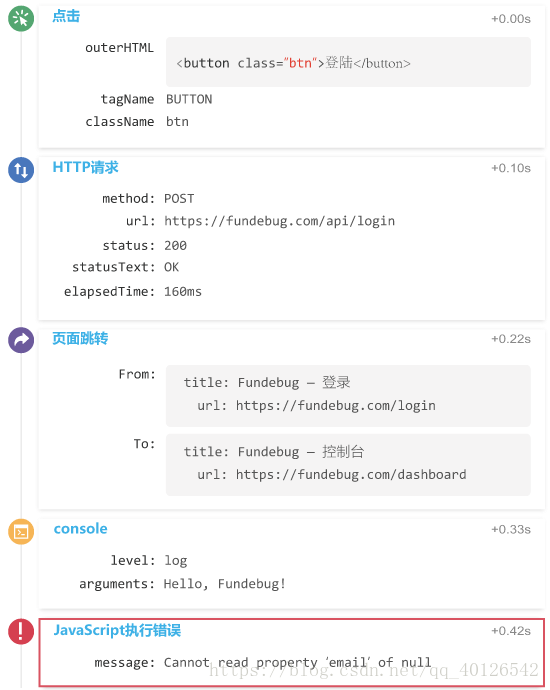Viewport: 550px width, 690px height.
Task: Click the https://fundebug.com/api/login request URL
Action: tap(279, 221)
